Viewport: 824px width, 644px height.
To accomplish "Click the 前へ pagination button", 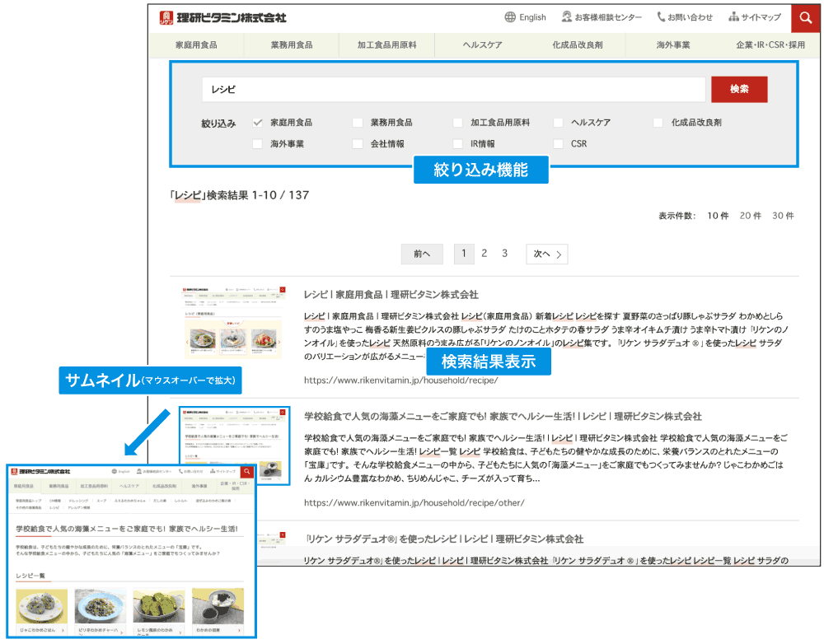I will pyautogui.click(x=422, y=254).
